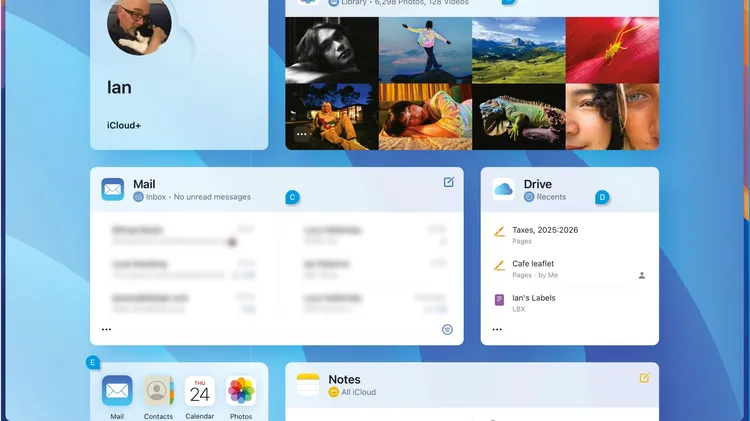Click the Mail widget envelope icon
The image size is (750, 421).
point(113,189)
